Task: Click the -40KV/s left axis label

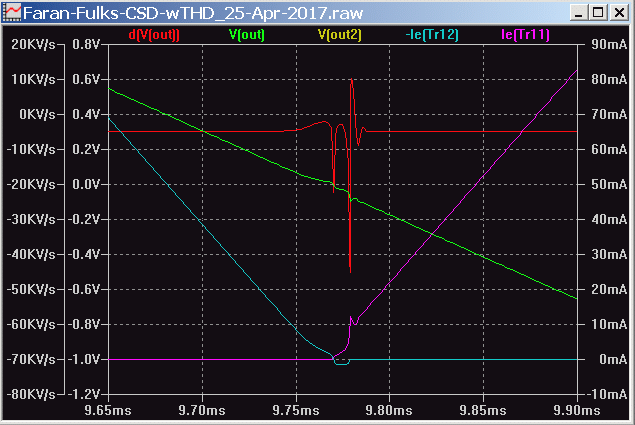Action: click(31, 254)
